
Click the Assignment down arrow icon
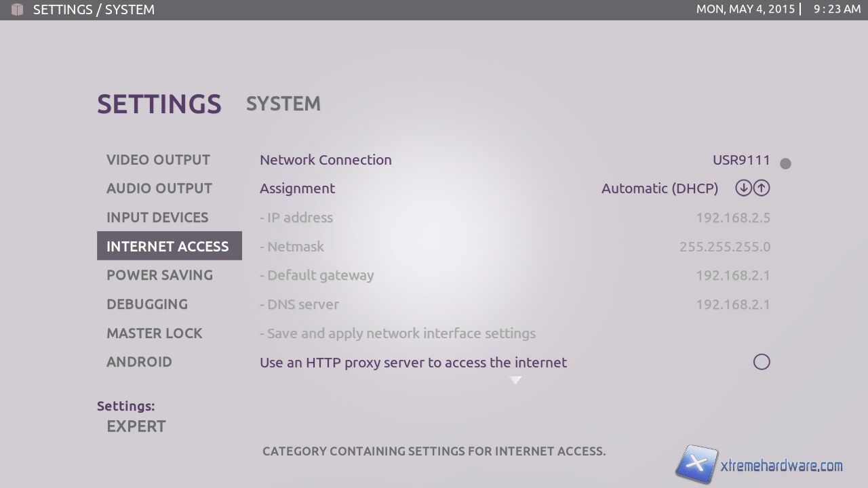click(x=743, y=188)
